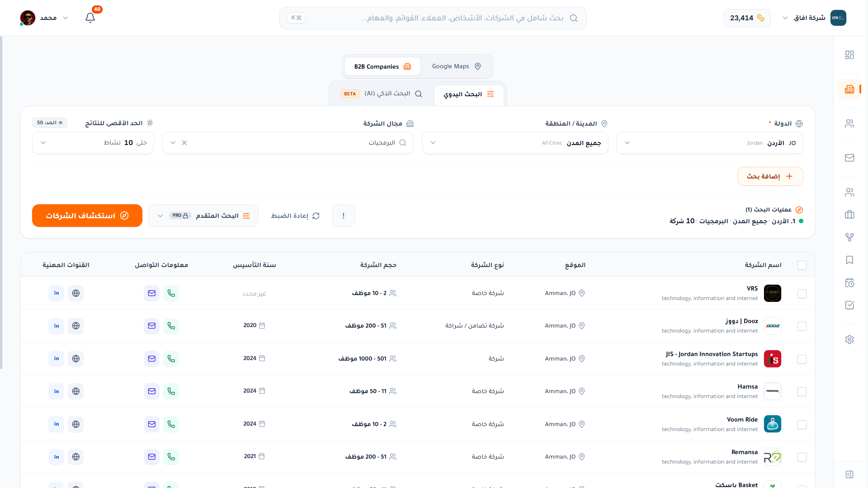Open the Hamsa company name link
The height and width of the screenshot is (488, 868).
(x=747, y=386)
